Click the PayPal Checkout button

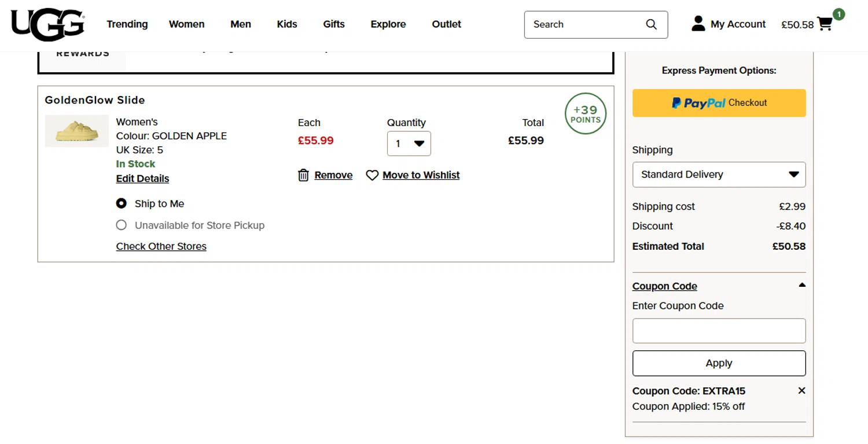[x=719, y=103]
